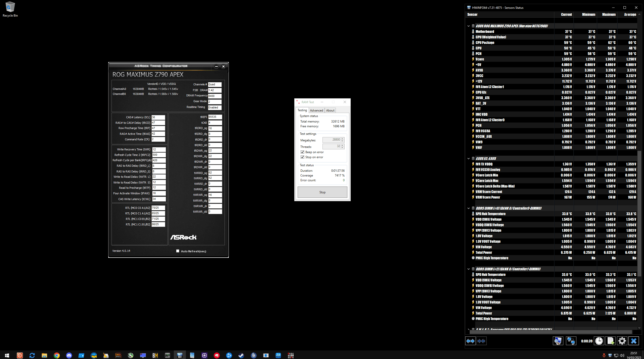Click the red power-button taskbar icon
Viewport: 644px width, 359px height.
[x=20, y=355]
